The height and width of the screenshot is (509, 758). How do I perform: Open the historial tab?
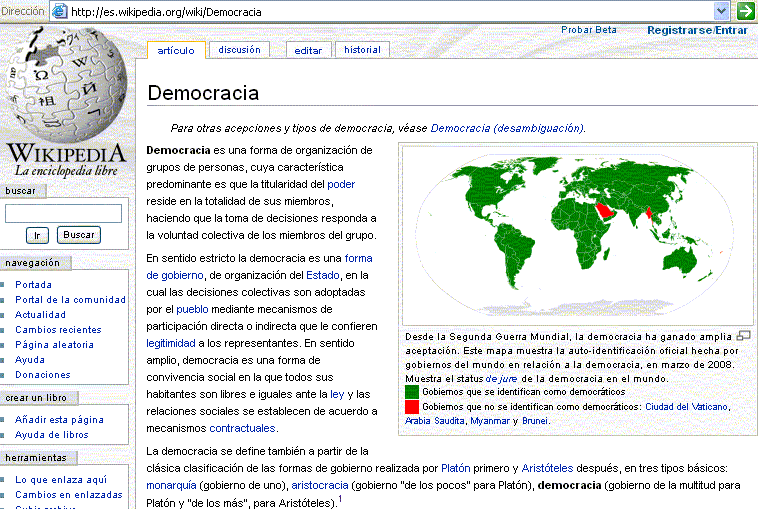click(x=362, y=50)
